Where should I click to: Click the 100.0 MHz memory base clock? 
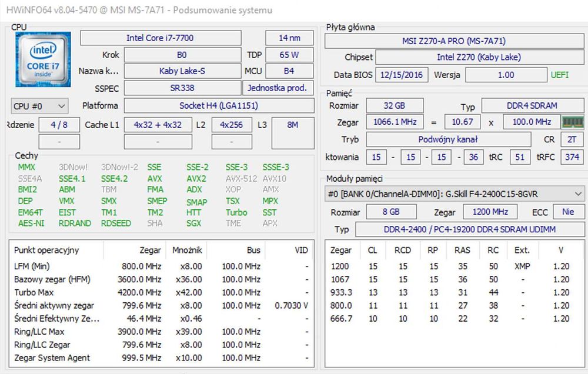click(532, 122)
